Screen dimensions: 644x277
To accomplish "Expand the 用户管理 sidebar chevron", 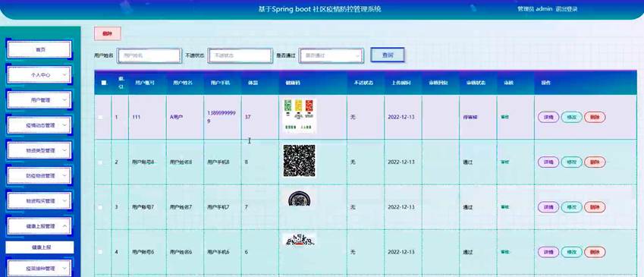I will 64,100.
